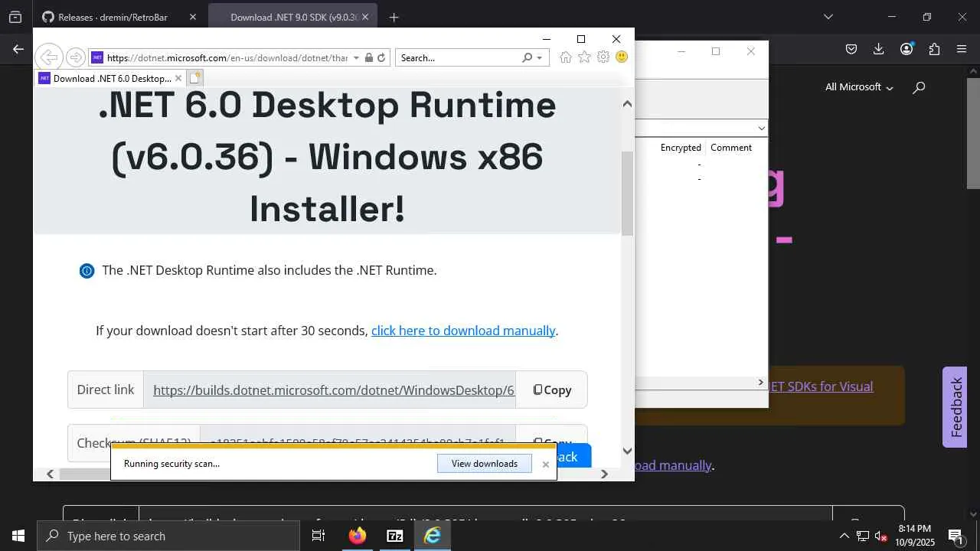Click the View downloads button
Screen dimensions: 980x551
484,464
